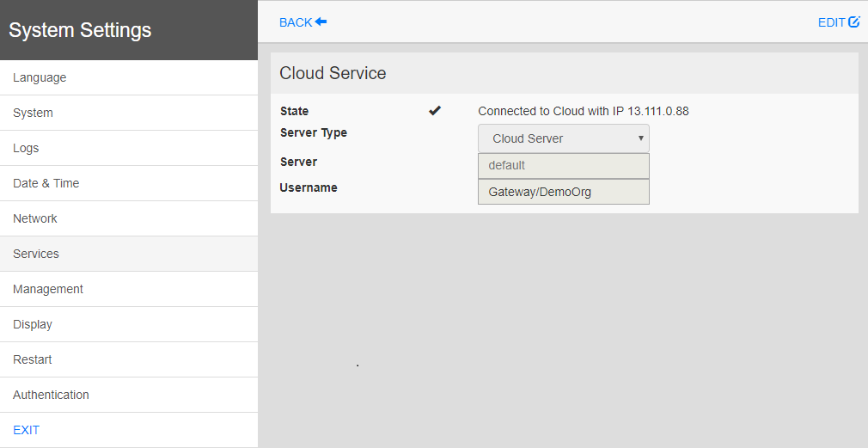Click the BACK link text
Screen dimensions: 868x448
tap(296, 22)
